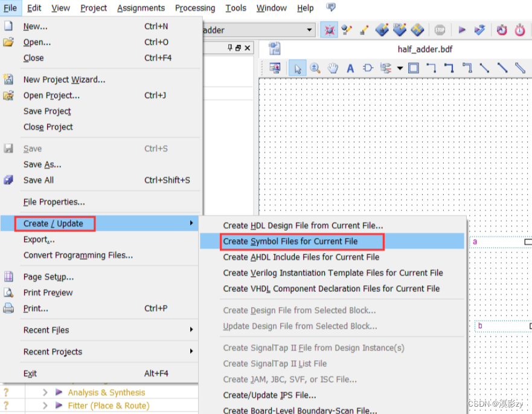Select the Orthogonal Bus tool

pyautogui.click(x=449, y=68)
